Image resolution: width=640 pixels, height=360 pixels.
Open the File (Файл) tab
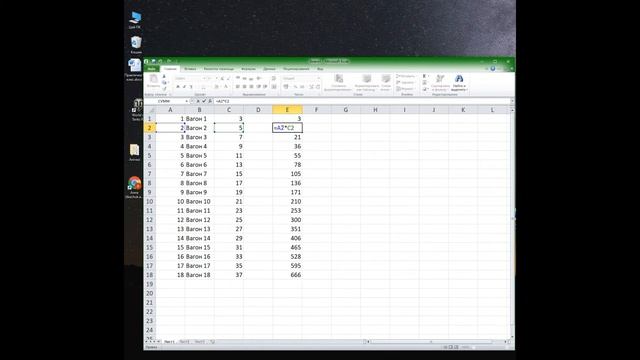tap(151, 69)
